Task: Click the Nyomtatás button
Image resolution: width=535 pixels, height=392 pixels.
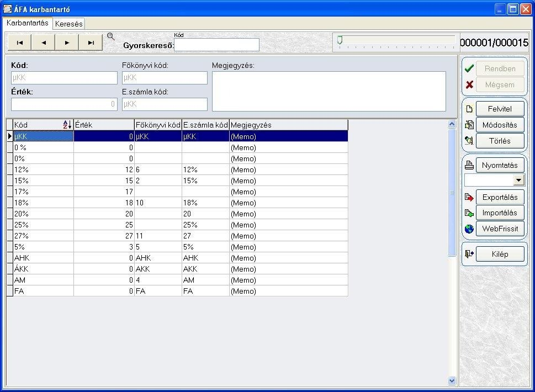Action: pyautogui.click(x=500, y=166)
